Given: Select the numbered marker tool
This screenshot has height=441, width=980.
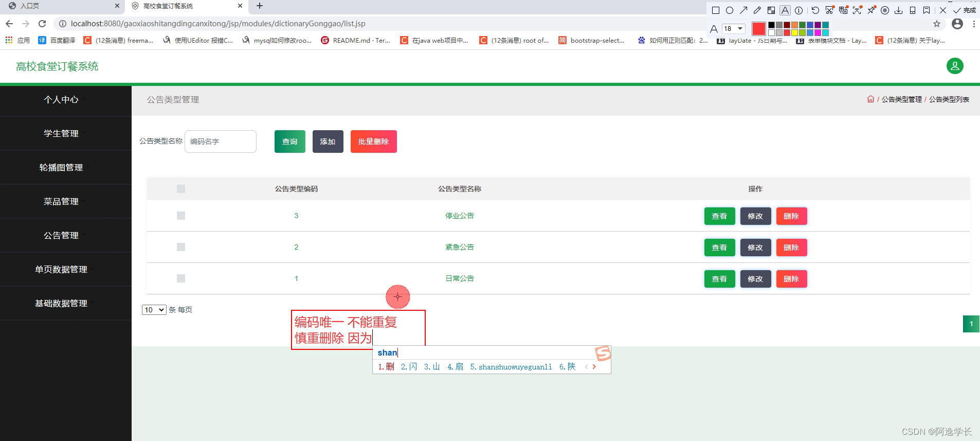Looking at the screenshot, I should (798, 10).
